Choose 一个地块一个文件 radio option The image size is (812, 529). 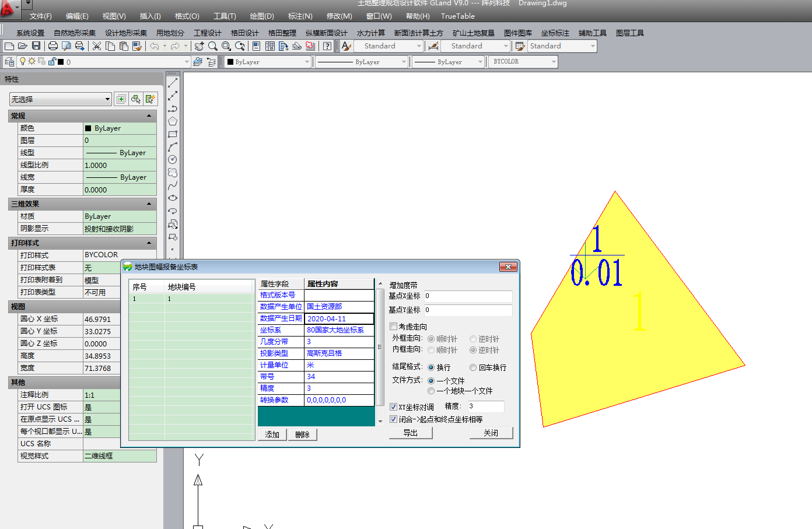tap(431, 391)
